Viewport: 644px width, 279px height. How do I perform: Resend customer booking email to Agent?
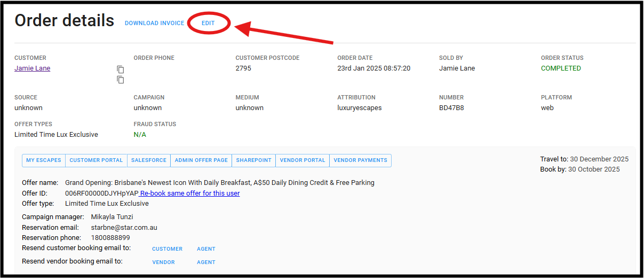(206, 249)
